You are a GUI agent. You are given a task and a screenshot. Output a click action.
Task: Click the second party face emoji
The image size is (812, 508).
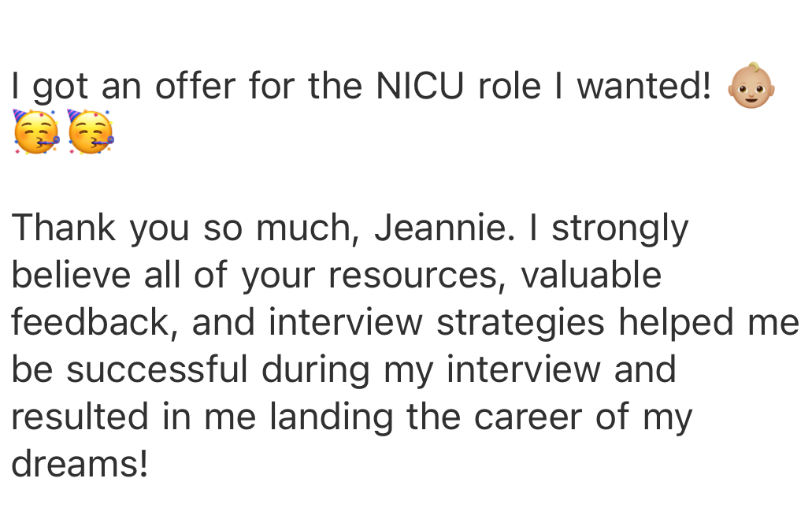(91, 132)
